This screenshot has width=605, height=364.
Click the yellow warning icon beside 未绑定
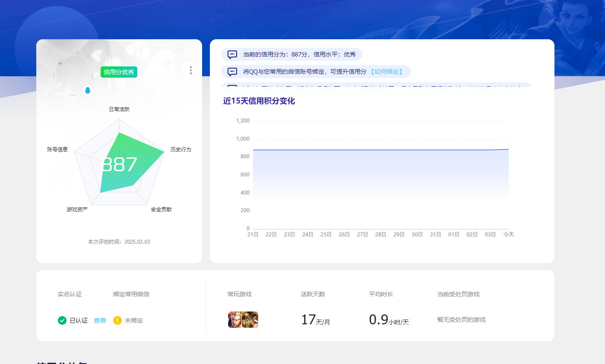pyautogui.click(x=117, y=320)
